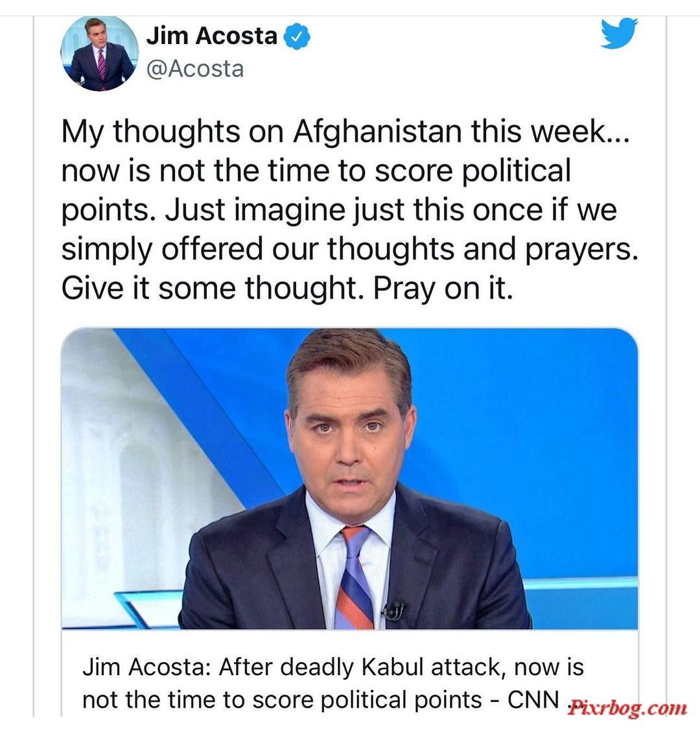Click the phrase 'Give it some thought'
This screenshot has height=729, width=700.
(213, 289)
